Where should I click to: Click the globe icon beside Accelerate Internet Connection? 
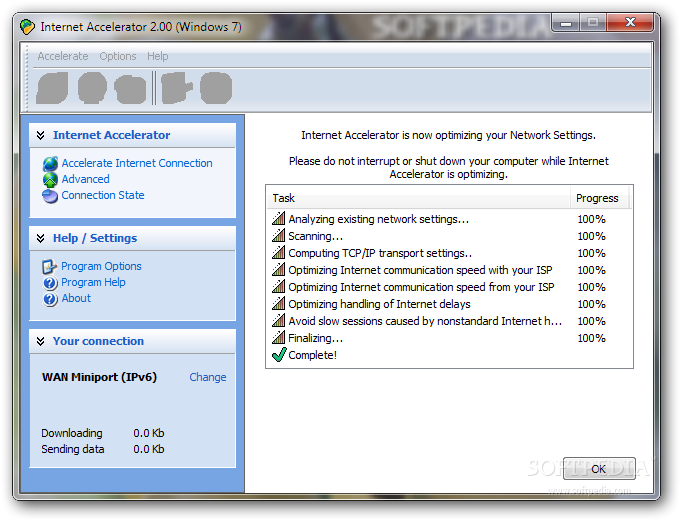[x=50, y=164]
